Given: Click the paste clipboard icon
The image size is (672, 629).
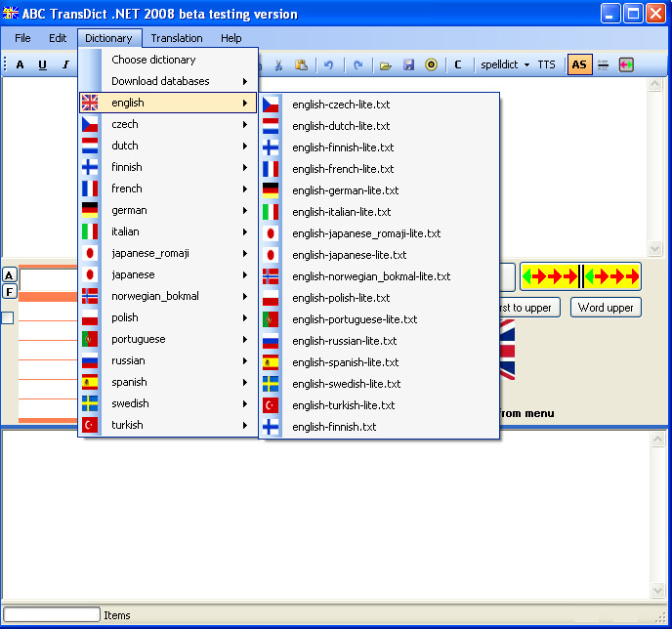Looking at the screenshot, I should (x=301, y=64).
